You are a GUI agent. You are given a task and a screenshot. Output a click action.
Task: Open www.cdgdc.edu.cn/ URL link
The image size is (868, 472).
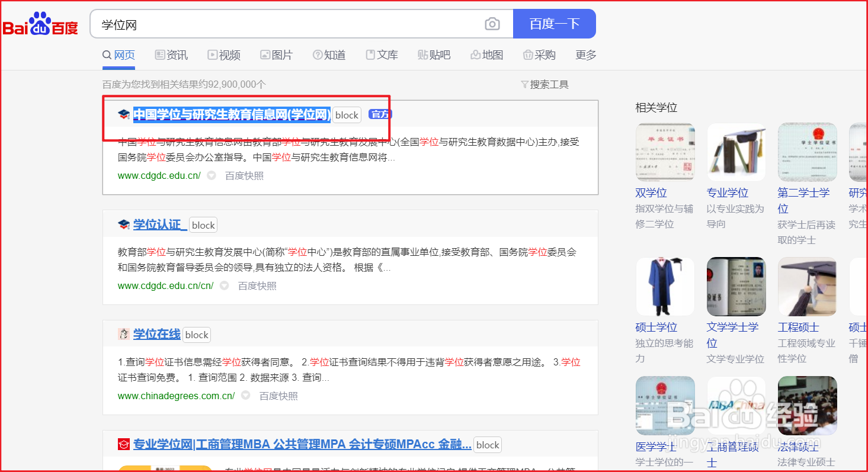(x=159, y=176)
